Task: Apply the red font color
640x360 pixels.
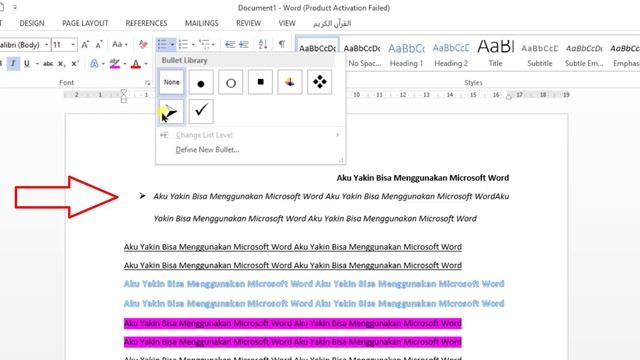Action: (136, 64)
